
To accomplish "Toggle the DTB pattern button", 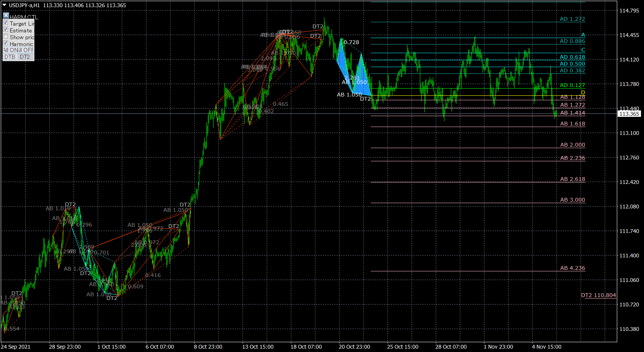I will coord(10,57).
